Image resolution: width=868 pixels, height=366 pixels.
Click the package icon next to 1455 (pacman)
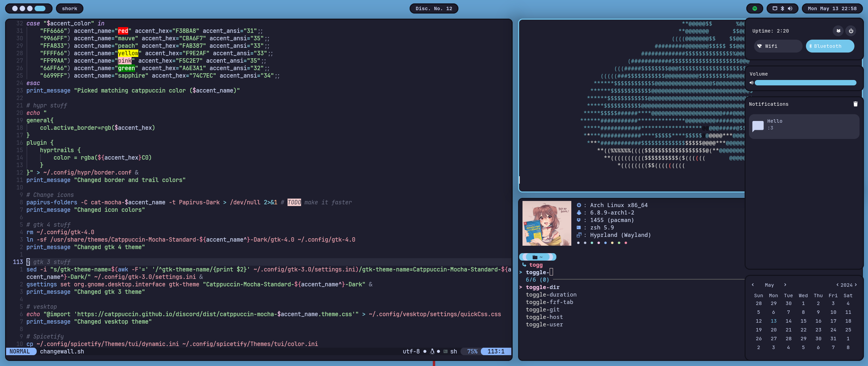(x=579, y=220)
